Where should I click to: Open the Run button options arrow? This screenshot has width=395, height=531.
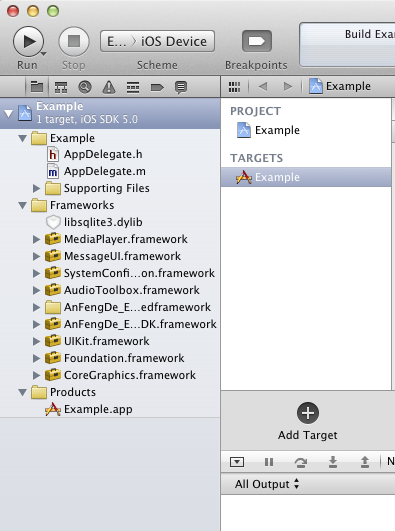44,54
